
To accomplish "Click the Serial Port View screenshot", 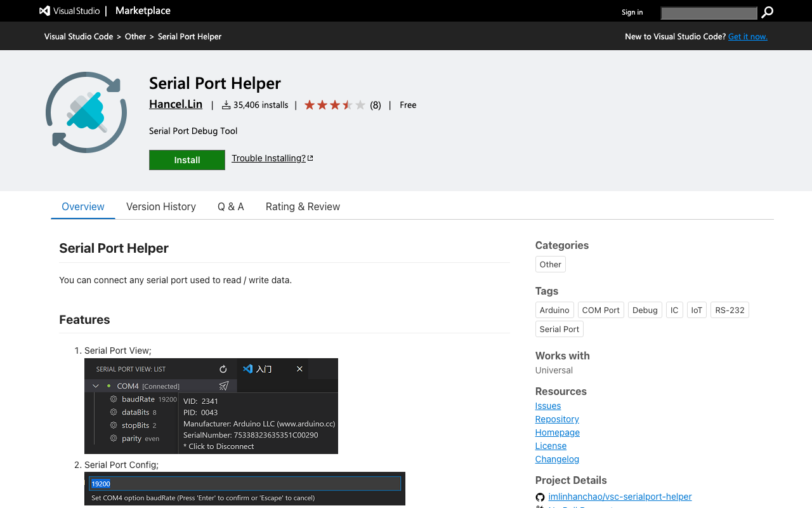I will pyautogui.click(x=211, y=406).
